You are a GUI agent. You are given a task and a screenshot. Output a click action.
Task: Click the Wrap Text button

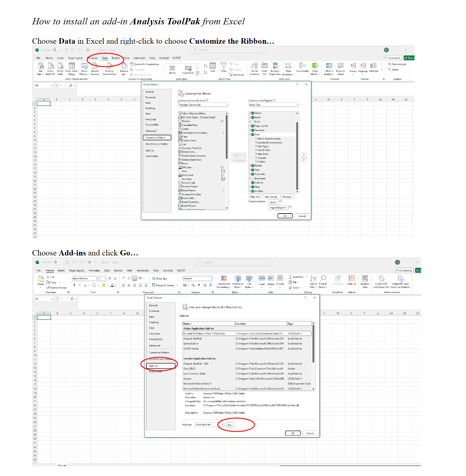160,279
